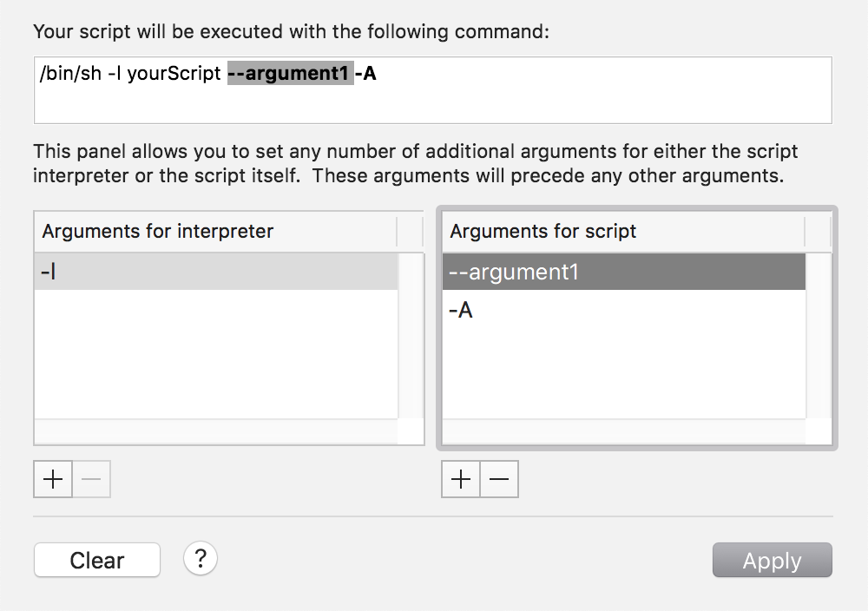Viewport: 868px width, 611px height.
Task: Add a new script argument with plus
Action: [x=461, y=478]
